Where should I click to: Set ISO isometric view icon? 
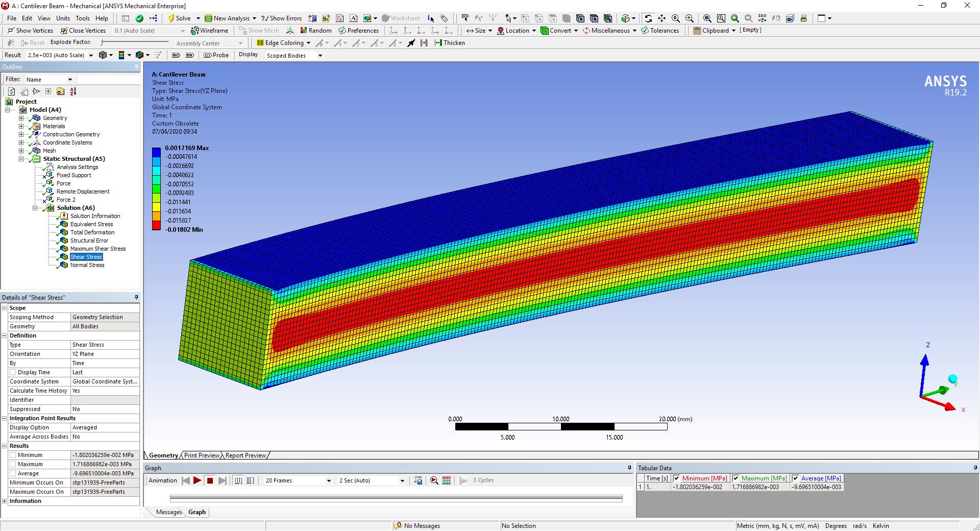pyautogui.click(x=762, y=18)
